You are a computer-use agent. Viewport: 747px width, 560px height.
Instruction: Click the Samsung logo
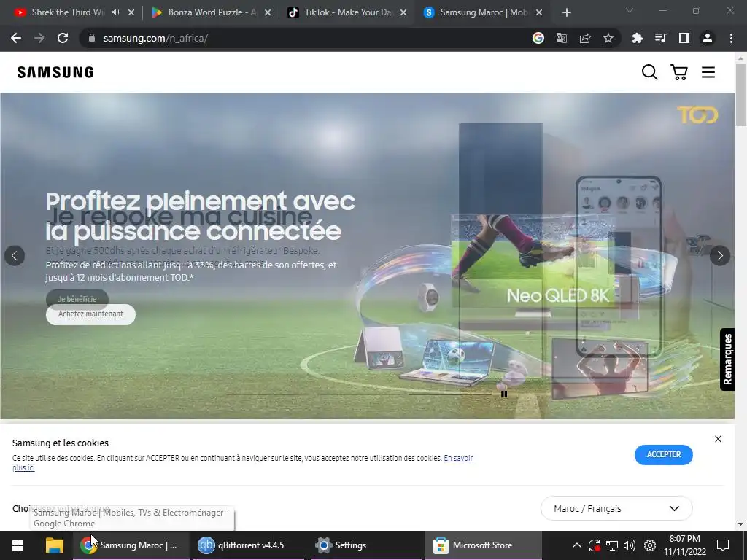pyautogui.click(x=55, y=72)
